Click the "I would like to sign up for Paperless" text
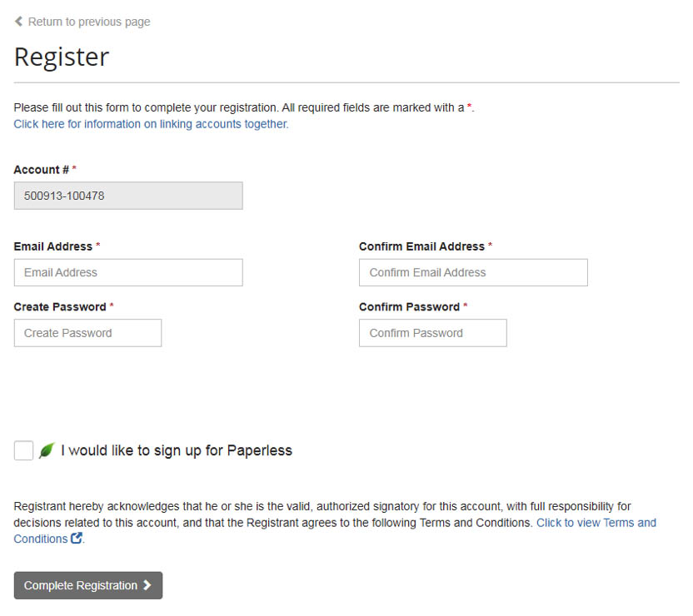The height and width of the screenshot is (616, 693). [177, 450]
